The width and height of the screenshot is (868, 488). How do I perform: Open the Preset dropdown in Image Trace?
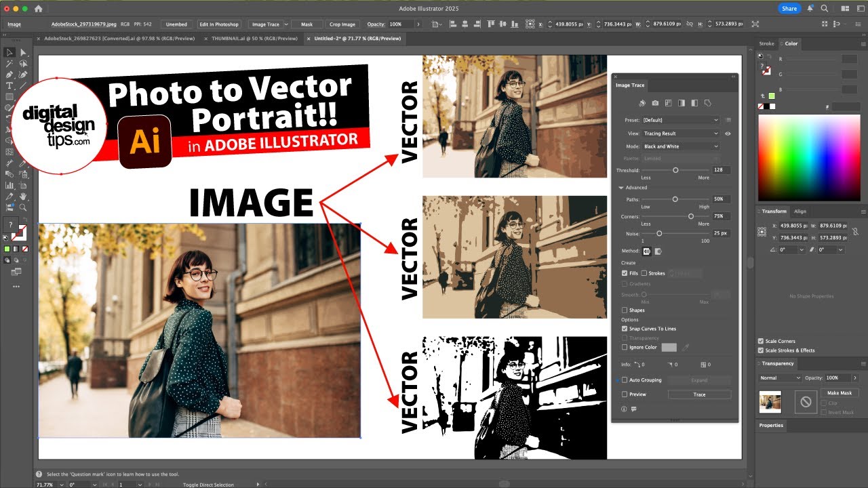(680, 120)
